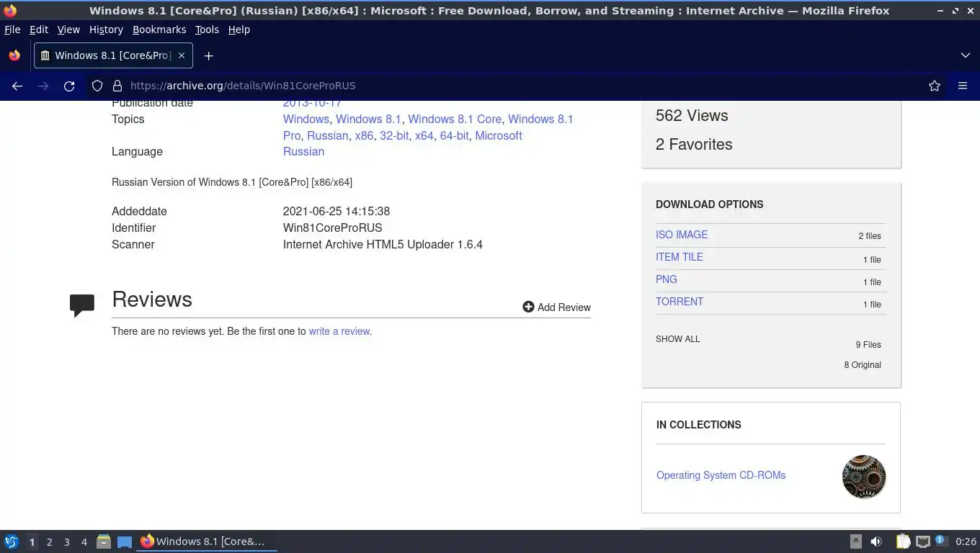Open the taskbar start menu icon
The height and width of the screenshot is (553, 980).
[x=12, y=541]
